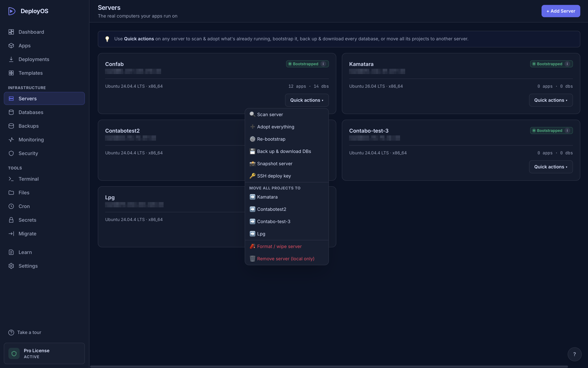Click the Ubuntu 26.04 LTS label
This screenshot has height=368, width=588.
[x=376, y=86]
